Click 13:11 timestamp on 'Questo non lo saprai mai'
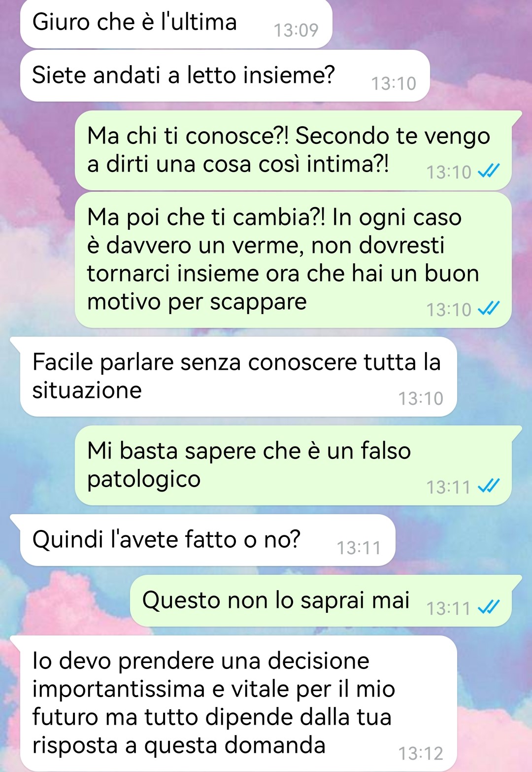 pyautogui.click(x=448, y=609)
